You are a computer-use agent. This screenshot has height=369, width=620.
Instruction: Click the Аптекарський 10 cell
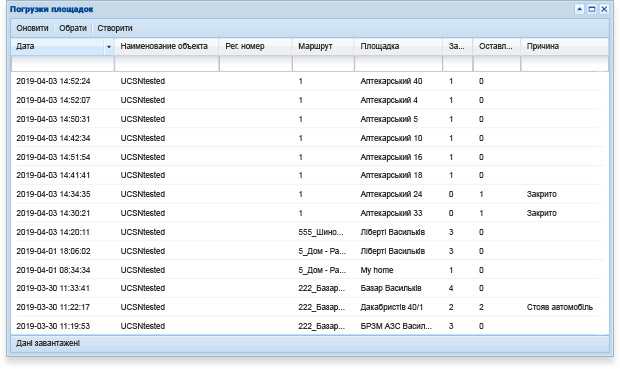click(391, 138)
